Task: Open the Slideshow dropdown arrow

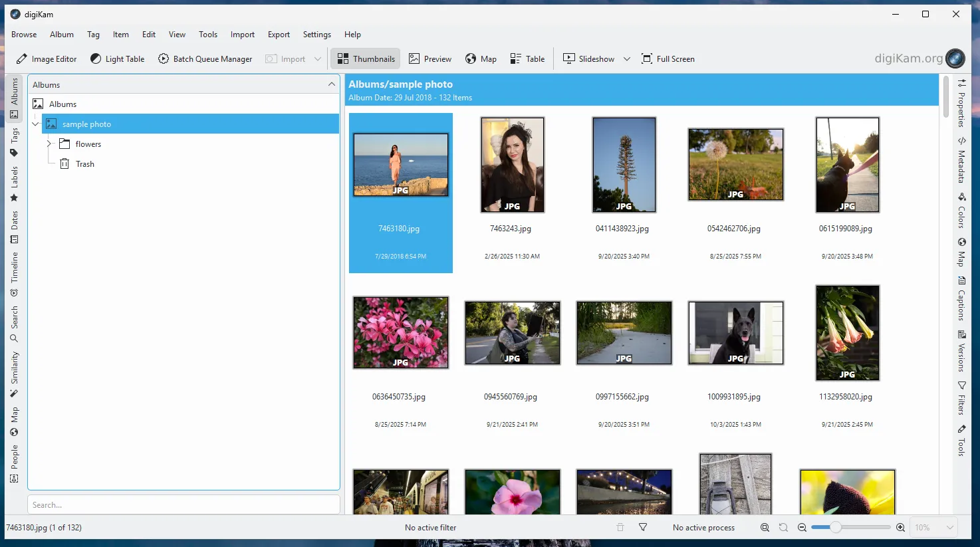Action: pos(627,58)
